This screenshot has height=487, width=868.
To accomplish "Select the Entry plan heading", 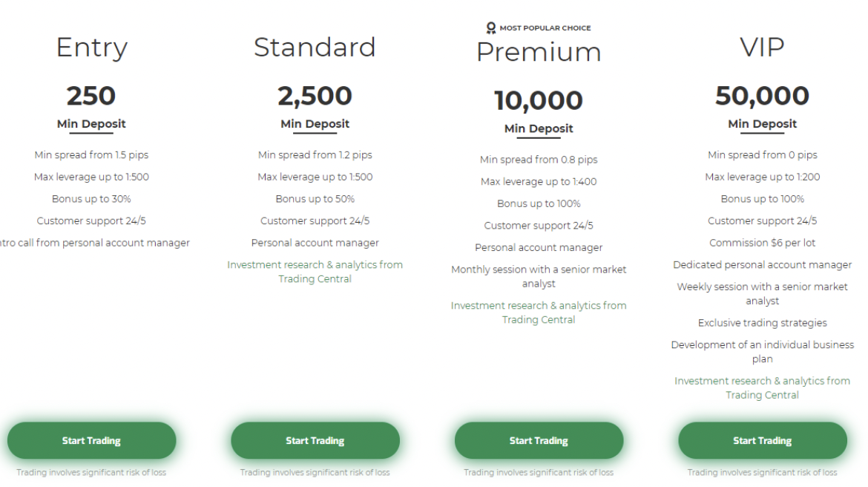I will pos(91,48).
